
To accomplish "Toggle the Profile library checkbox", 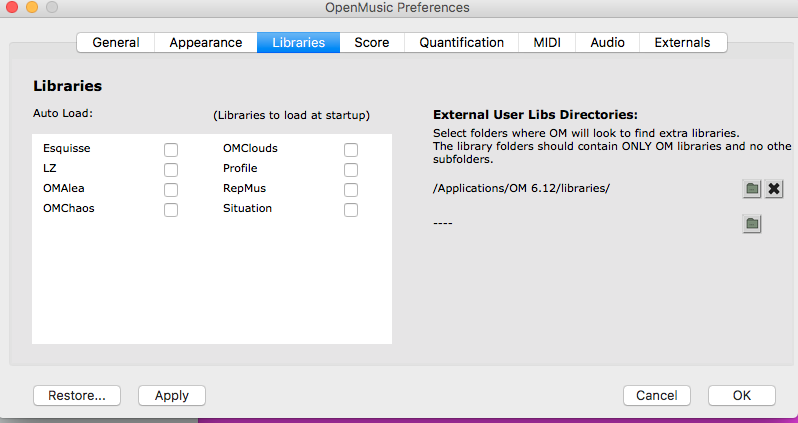I will [x=351, y=170].
